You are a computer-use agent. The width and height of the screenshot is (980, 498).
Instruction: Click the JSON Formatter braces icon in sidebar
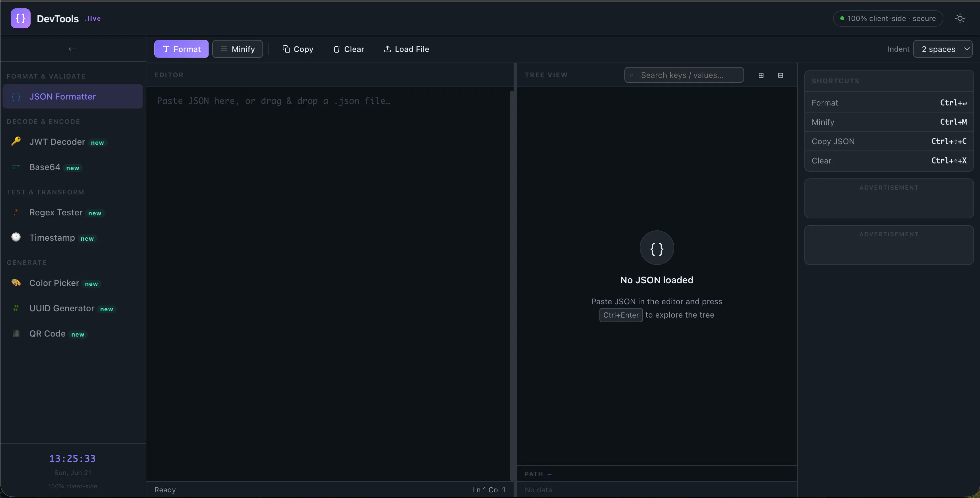[x=16, y=96]
